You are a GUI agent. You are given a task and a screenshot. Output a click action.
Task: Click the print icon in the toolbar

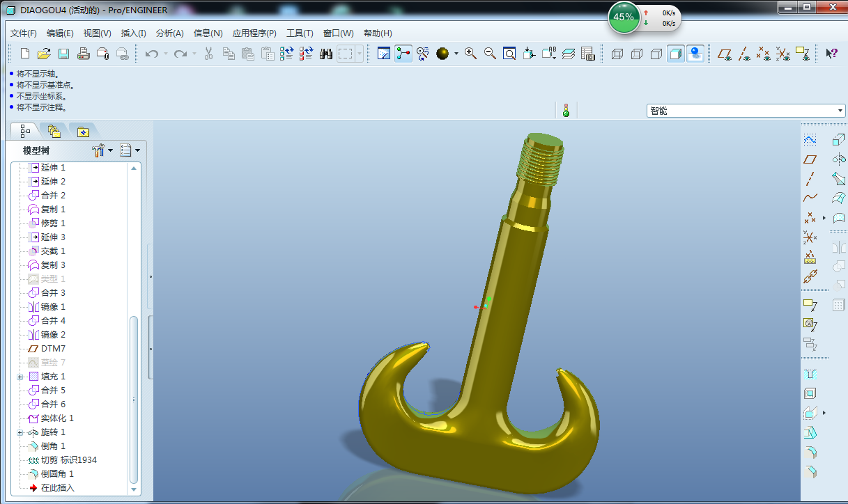point(83,54)
